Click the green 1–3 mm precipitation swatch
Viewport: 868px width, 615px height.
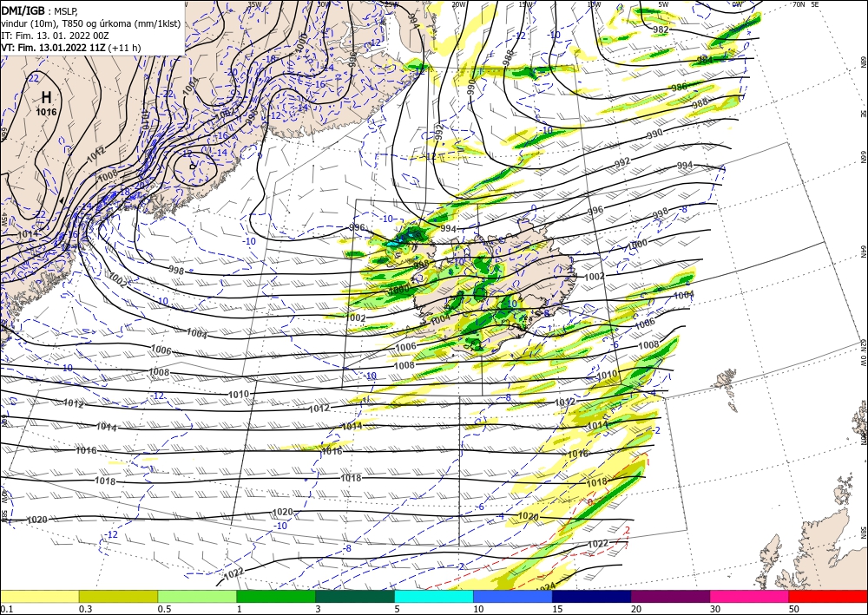click(276, 596)
